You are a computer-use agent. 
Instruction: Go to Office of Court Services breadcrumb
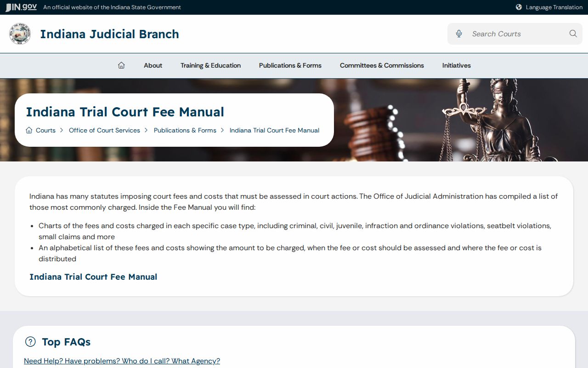click(x=104, y=130)
